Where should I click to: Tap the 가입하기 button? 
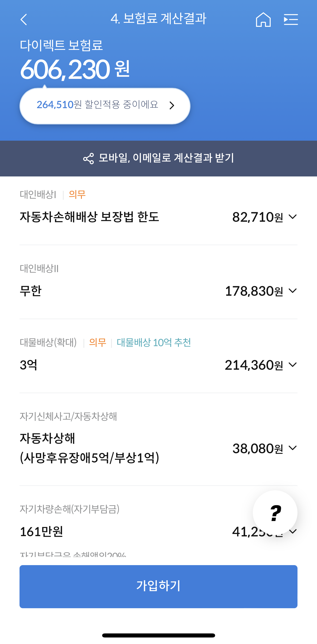pos(158,587)
